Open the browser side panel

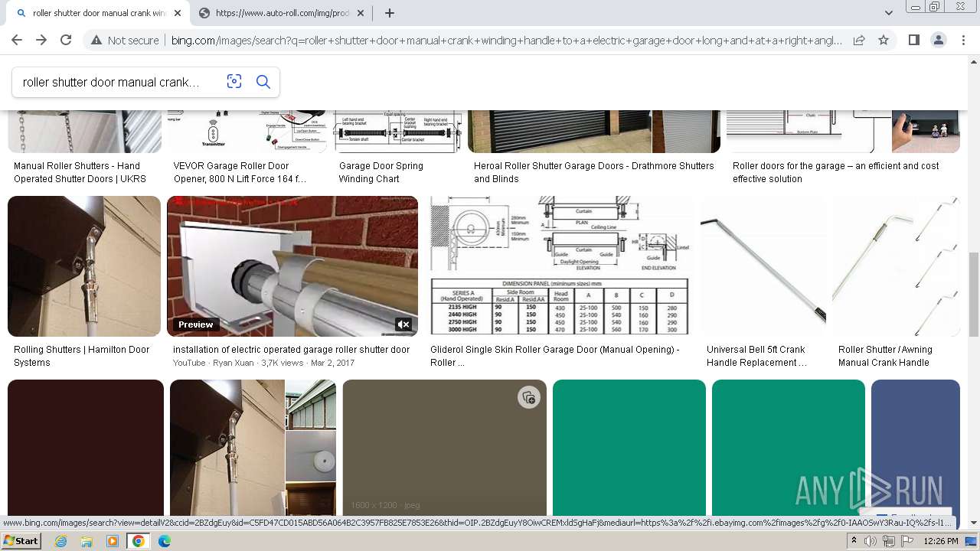coord(914,41)
